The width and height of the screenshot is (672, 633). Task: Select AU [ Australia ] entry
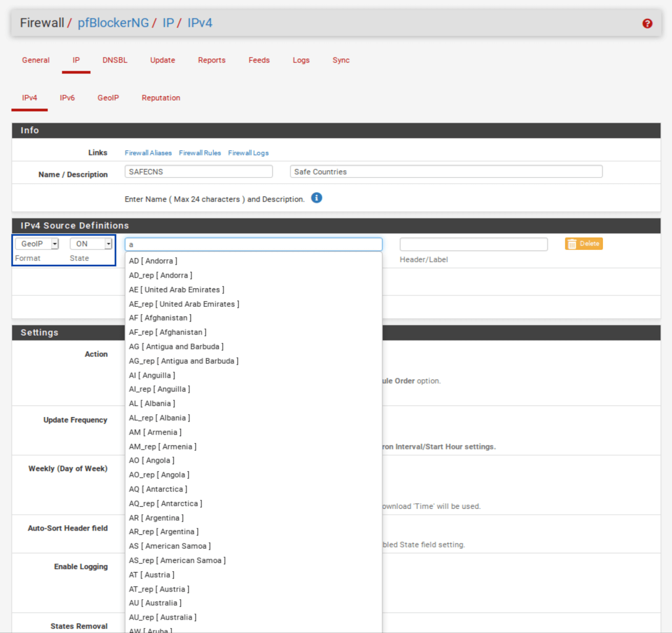(x=254, y=603)
